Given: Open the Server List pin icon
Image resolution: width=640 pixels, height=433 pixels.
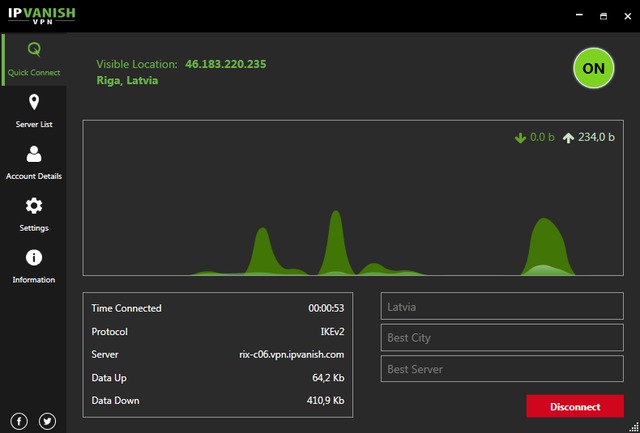Looking at the screenshot, I should coord(34,103).
